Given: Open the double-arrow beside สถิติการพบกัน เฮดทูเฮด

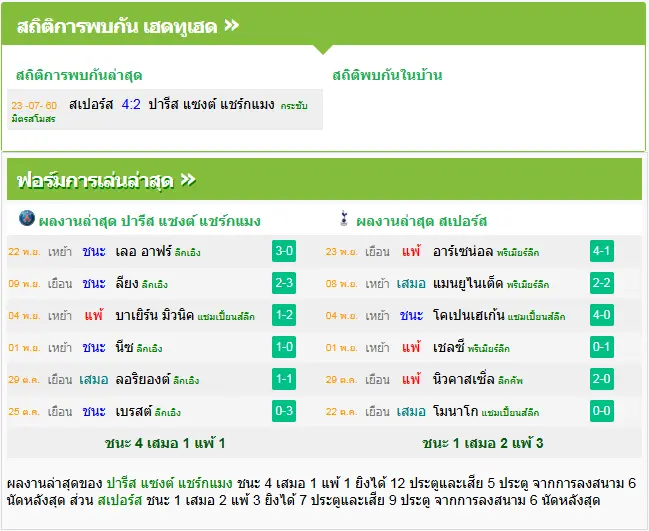Looking at the screenshot, I should click(x=232, y=26).
